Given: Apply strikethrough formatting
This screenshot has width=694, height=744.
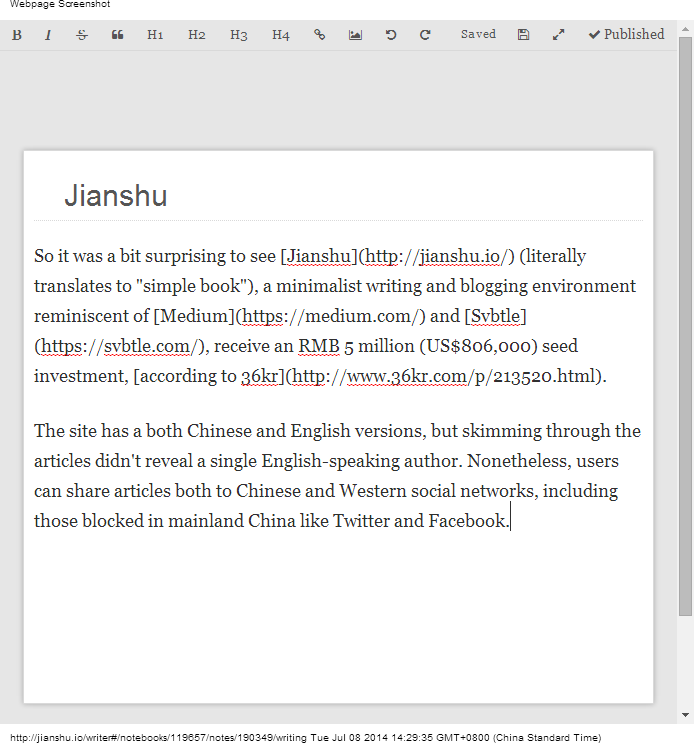Looking at the screenshot, I should coord(82,35).
